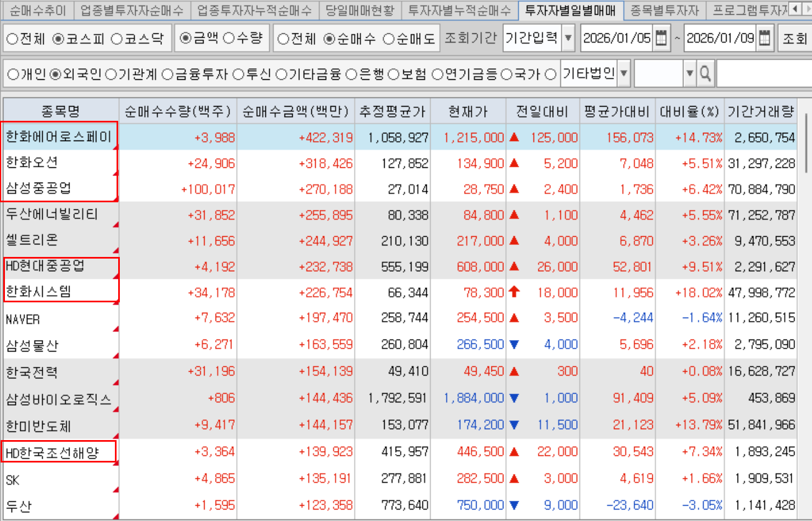The height and width of the screenshot is (521, 812).
Task: Select the 순매도 radio option
Action: pos(388,39)
